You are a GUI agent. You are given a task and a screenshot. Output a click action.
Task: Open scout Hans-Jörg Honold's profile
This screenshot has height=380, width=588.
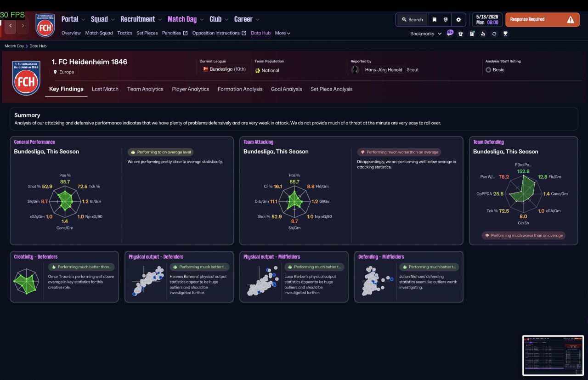coord(384,70)
